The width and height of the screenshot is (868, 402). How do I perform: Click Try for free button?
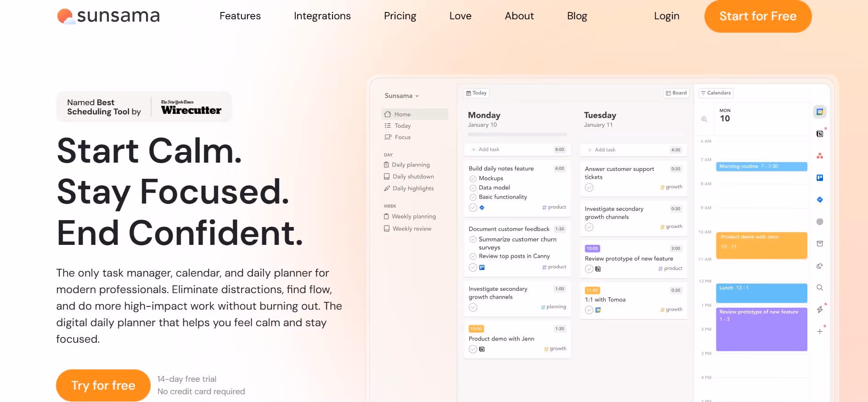pyautogui.click(x=103, y=385)
